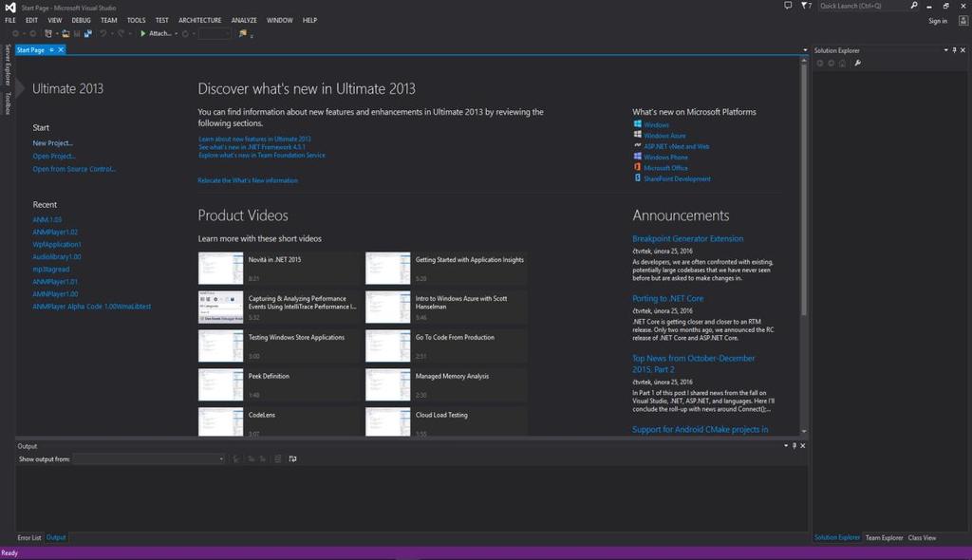The width and height of the screenshot is (972, 560).
Task: Collapse the Start Page left pane triangle
Action: tap(20, 88)
